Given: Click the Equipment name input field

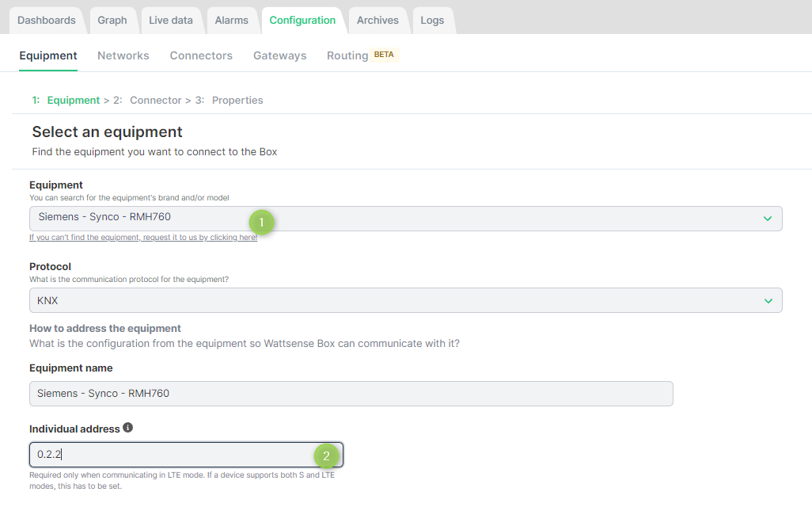Looking at the screenshot, I should tap(351, 394).
